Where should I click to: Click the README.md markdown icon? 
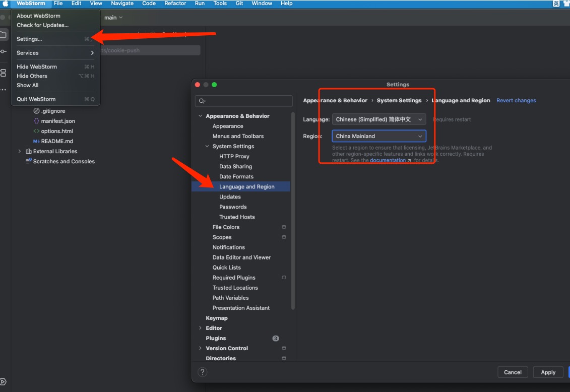coord(36,141)
